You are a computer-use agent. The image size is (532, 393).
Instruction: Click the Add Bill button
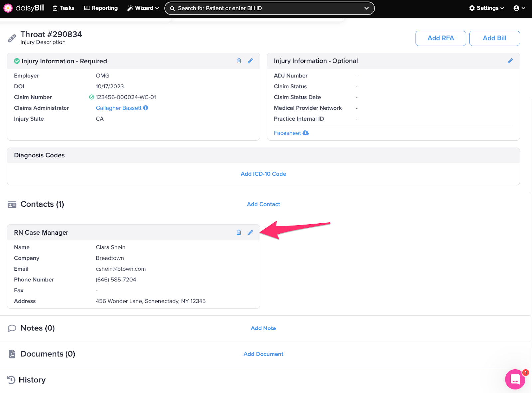tap(494, 38)
